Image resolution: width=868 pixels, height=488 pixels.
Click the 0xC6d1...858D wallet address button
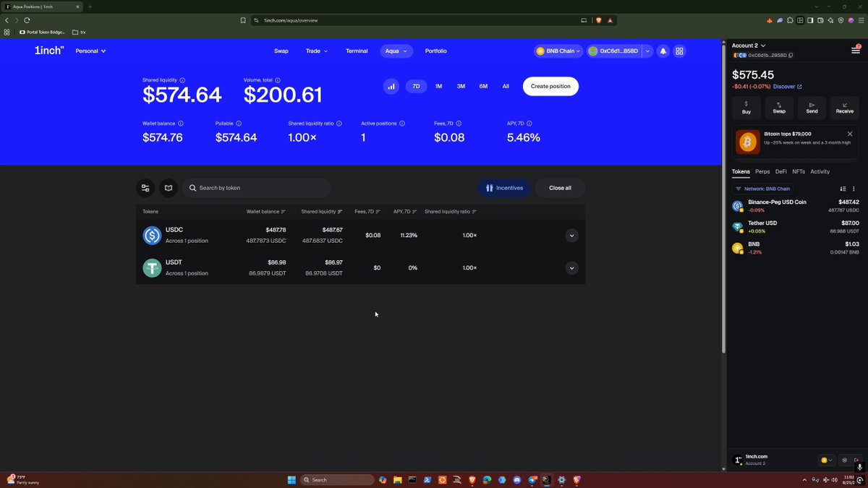click(x=613, y=51)
